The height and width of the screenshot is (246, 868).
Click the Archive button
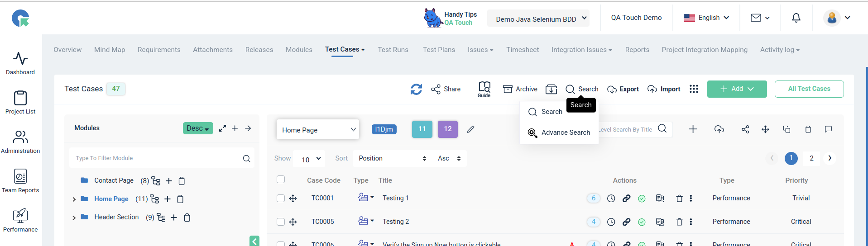point(520,89)
